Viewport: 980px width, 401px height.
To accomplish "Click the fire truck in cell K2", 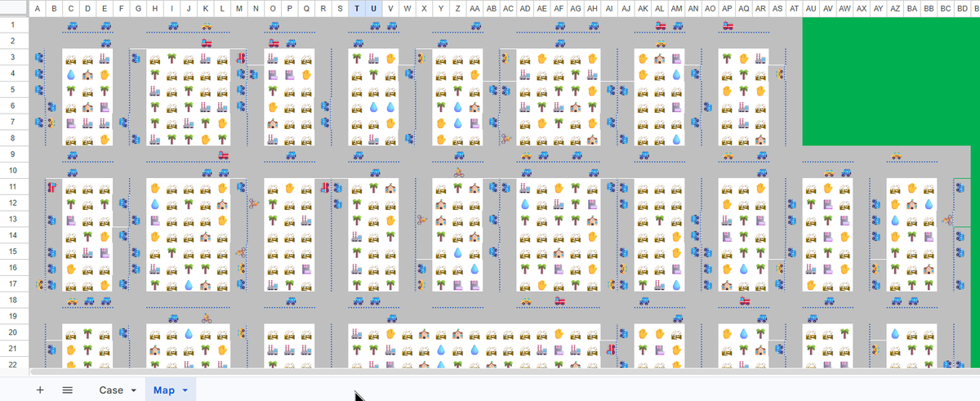I will [x=207, y=42].
